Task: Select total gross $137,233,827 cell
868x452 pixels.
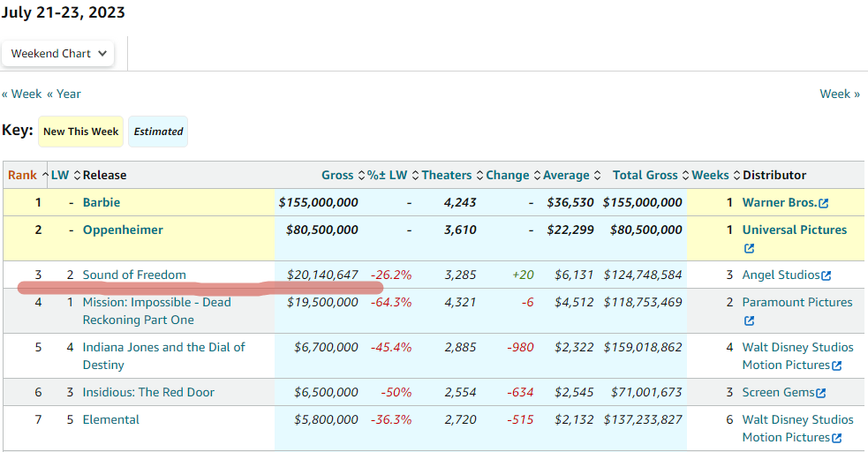Action: 643,420
